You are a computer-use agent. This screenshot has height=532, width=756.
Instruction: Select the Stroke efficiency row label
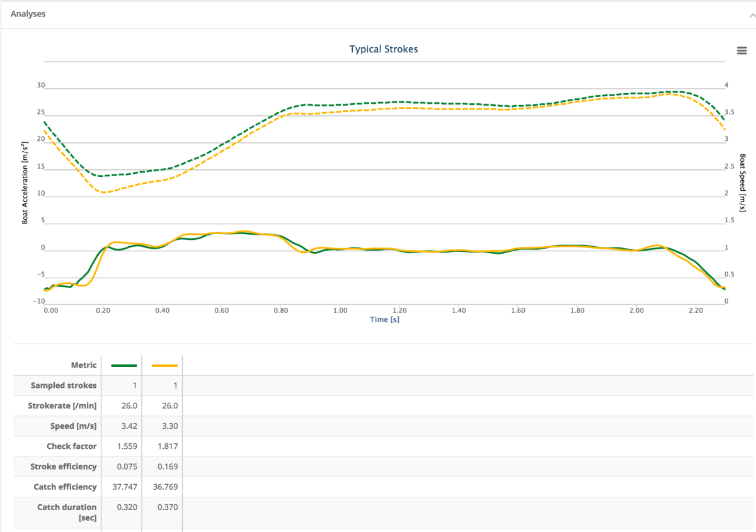(64, 467)
